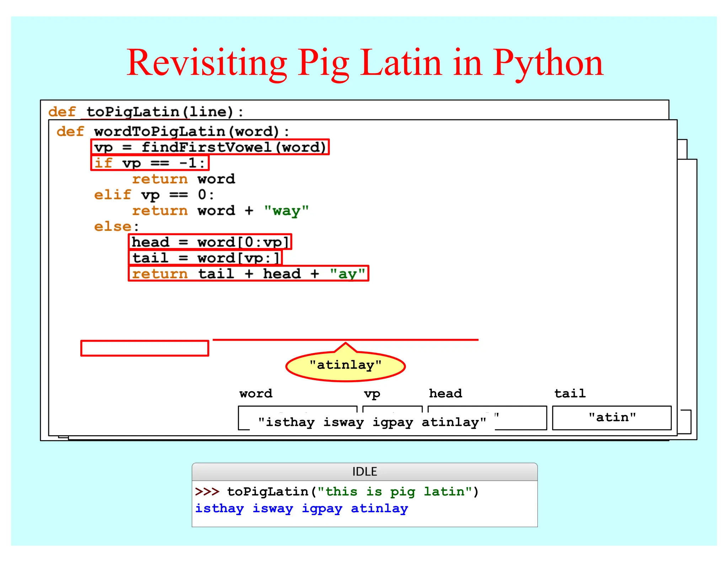Select the "head = word[0:vp]" line
Screen dimensions: 728x562
210,242
